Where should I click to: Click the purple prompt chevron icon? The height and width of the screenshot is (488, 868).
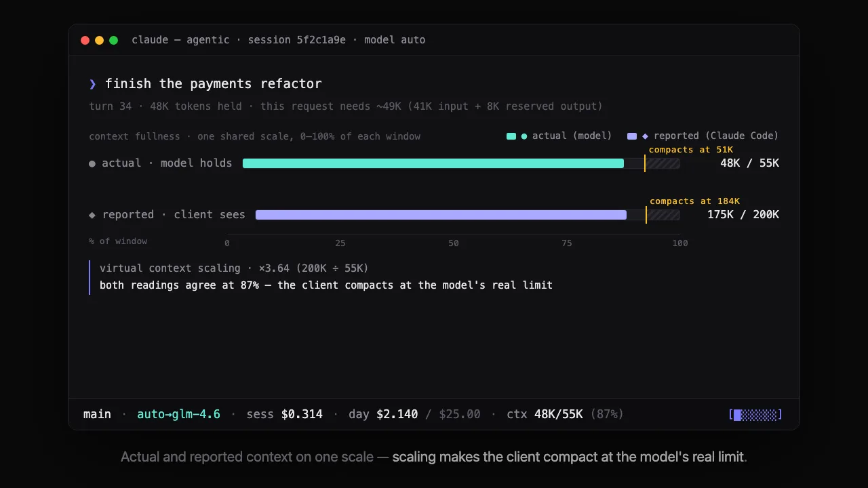[x=93, y=84]
